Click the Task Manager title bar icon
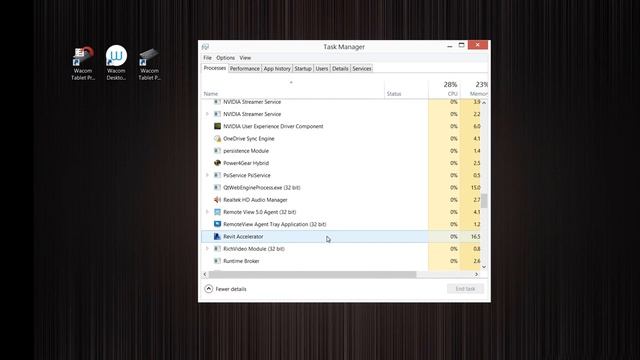This screenshot has width=640, height=360. [x=205, y=47]
